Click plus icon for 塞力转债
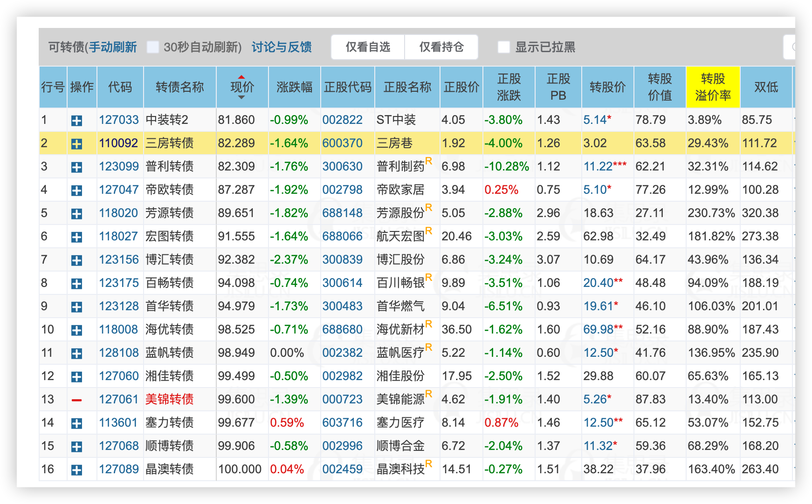Viewport: 812px width, 504px height. [x=76, y=423]
